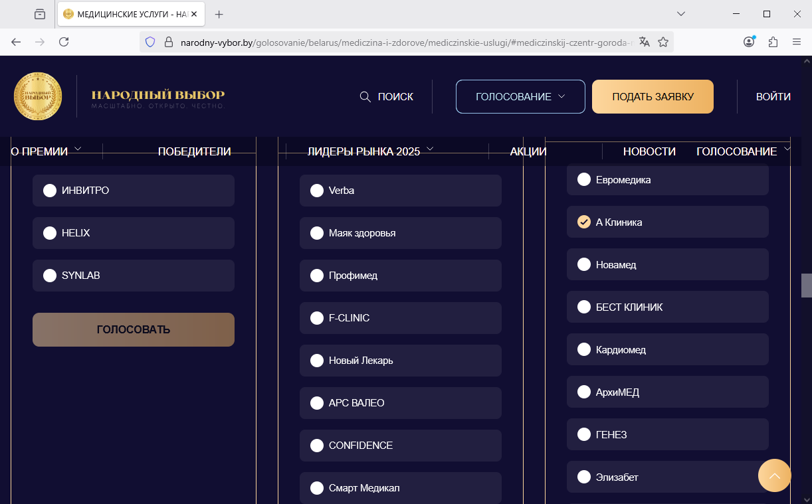Open the Firefox extensions puzzle icon
The width and height of the screenshot is (812, 504).
tap(773, 42)
